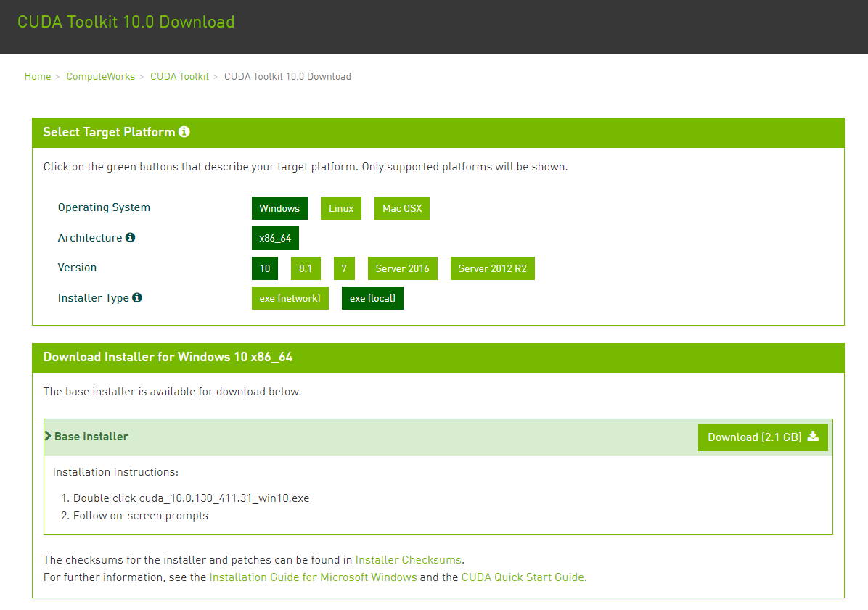The width and height of the screenshot is (868, 610).
Task: Select Windows version 7
Action: (x=344, y=268)
